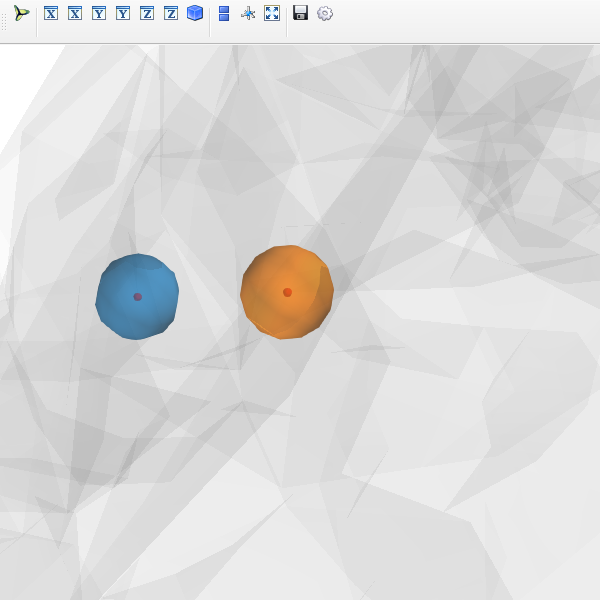Select the blue sphere in the 3D scene
This screenshot has height=600, width=600.
pos(137,297)
